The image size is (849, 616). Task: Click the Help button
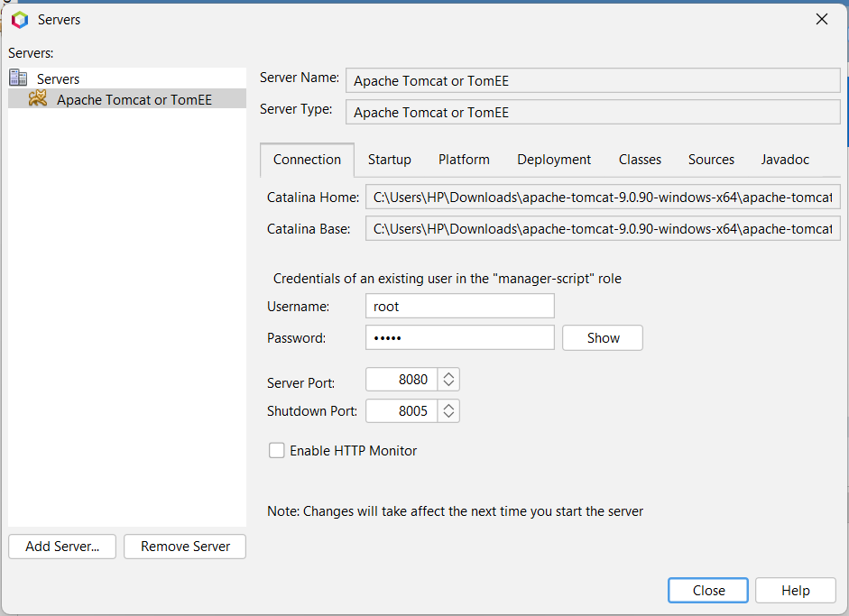pos(795,590)
